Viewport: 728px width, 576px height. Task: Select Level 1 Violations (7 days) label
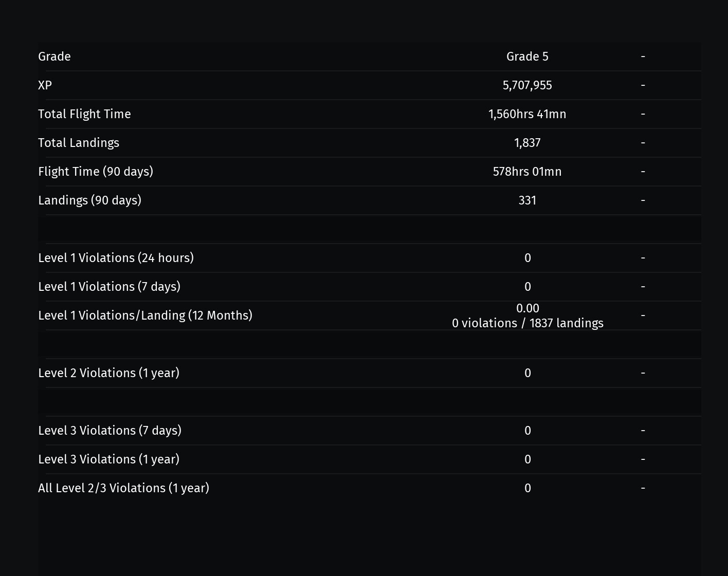click(x=109, y=287)
